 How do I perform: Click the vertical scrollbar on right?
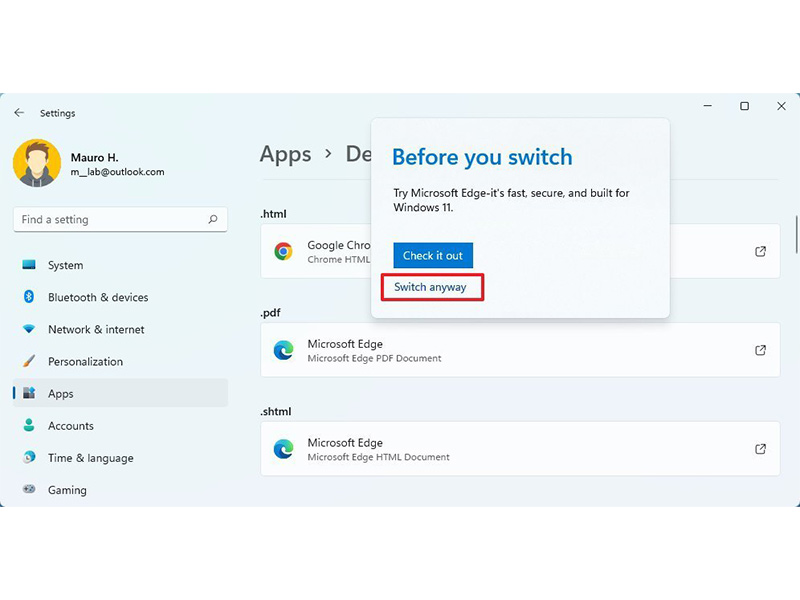(796, 235)
